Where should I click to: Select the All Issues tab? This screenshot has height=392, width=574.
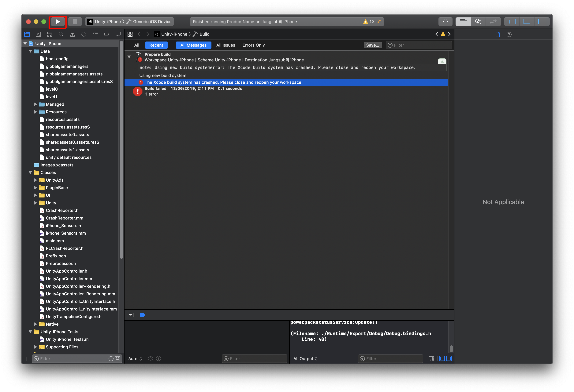pyautogui.click(x=225, y=45)
